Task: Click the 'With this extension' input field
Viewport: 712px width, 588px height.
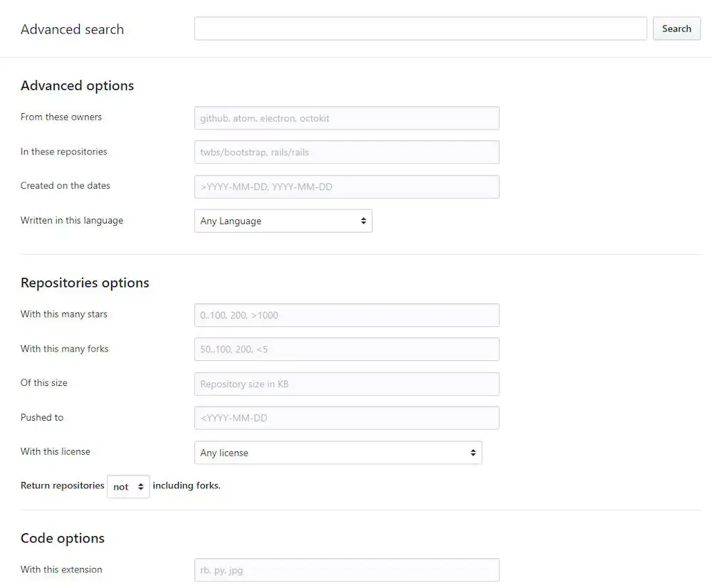Action: tap(346, 570)
